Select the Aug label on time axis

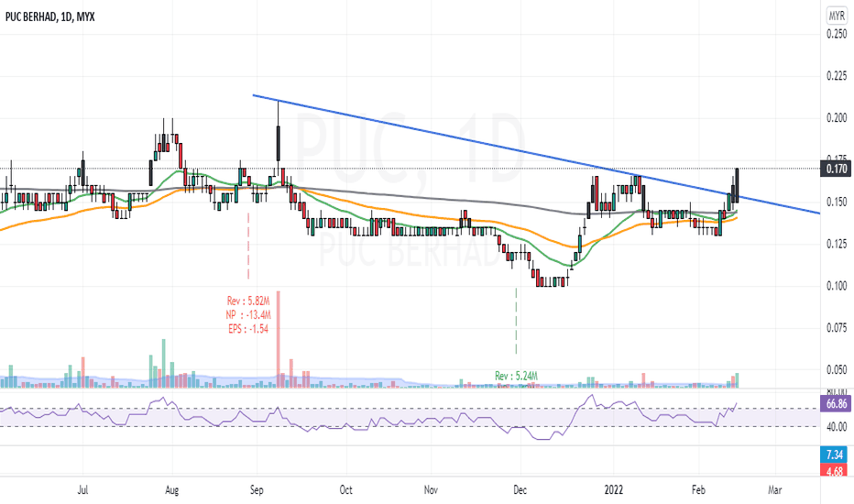pos(172,490)
